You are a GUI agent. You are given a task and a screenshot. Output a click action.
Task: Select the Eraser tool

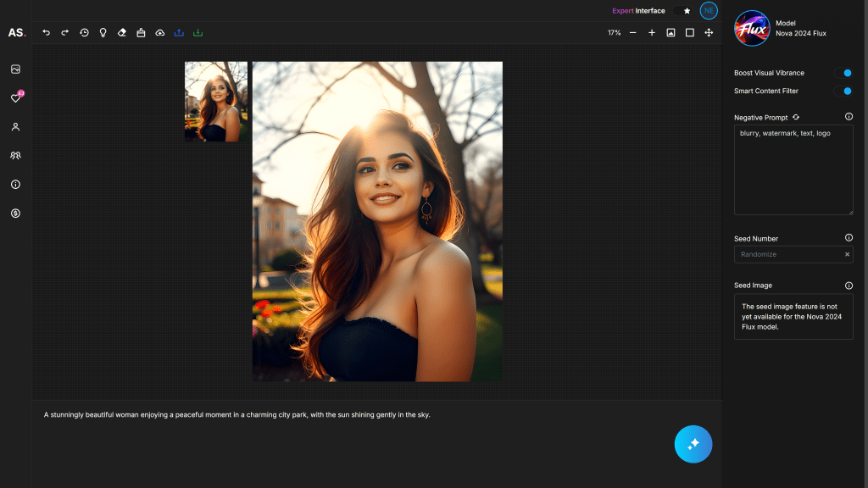121,33
